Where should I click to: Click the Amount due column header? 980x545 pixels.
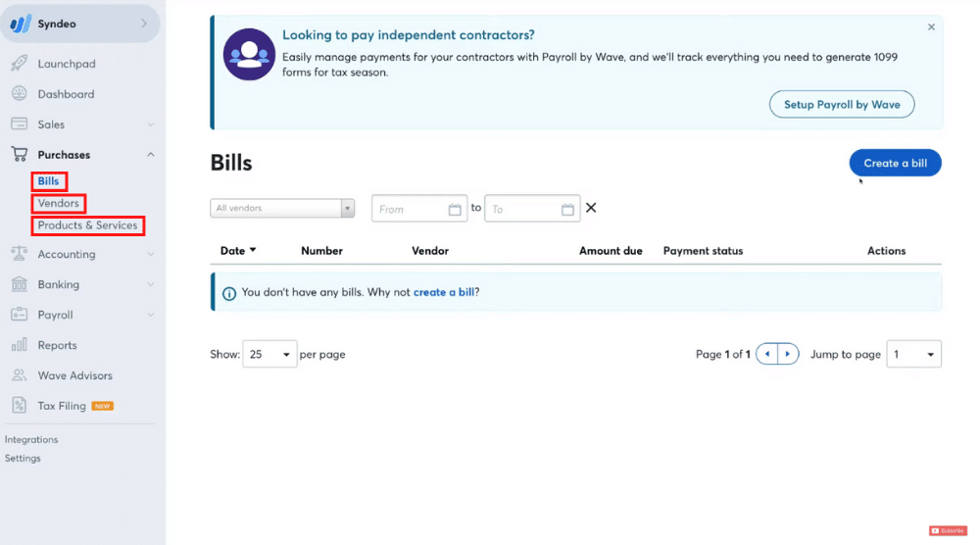pos(611,251)
